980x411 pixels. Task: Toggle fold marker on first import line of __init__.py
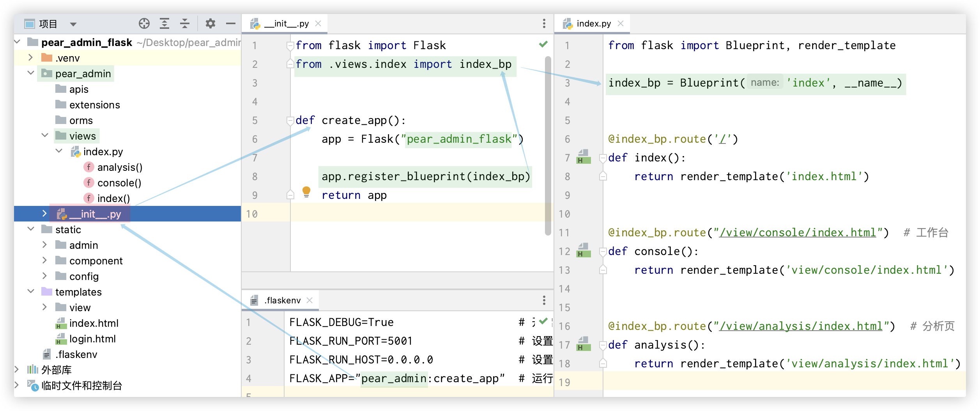[290, 46]
